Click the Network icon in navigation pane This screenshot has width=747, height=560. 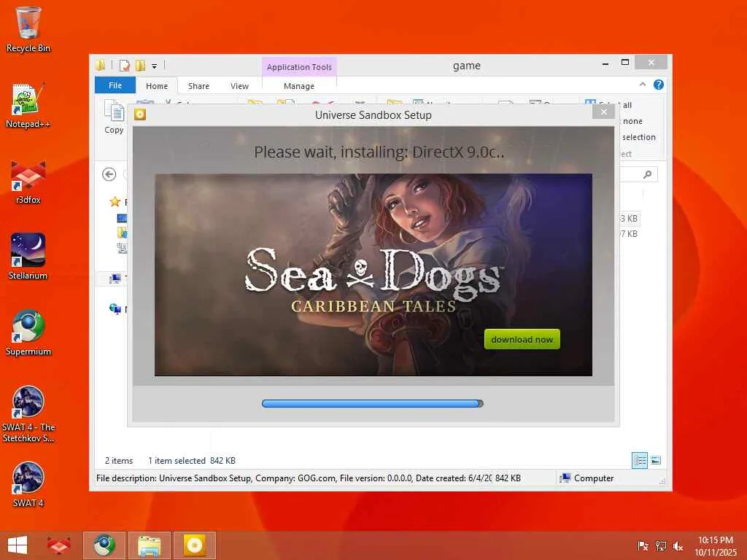pyautogui.click(x=115, y=308)
